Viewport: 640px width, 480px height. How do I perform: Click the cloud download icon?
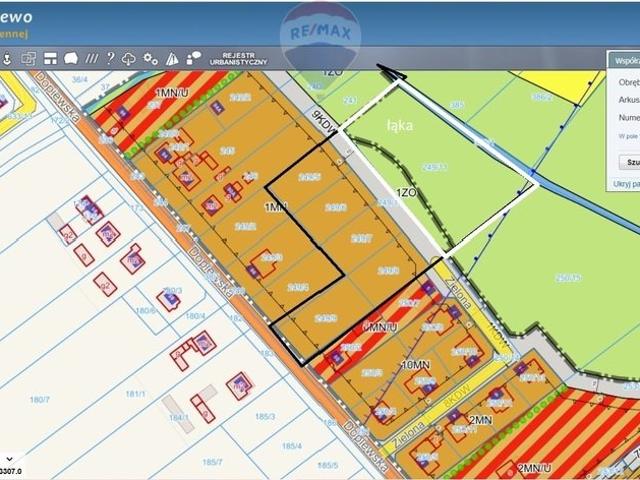(x=129, y=59)
